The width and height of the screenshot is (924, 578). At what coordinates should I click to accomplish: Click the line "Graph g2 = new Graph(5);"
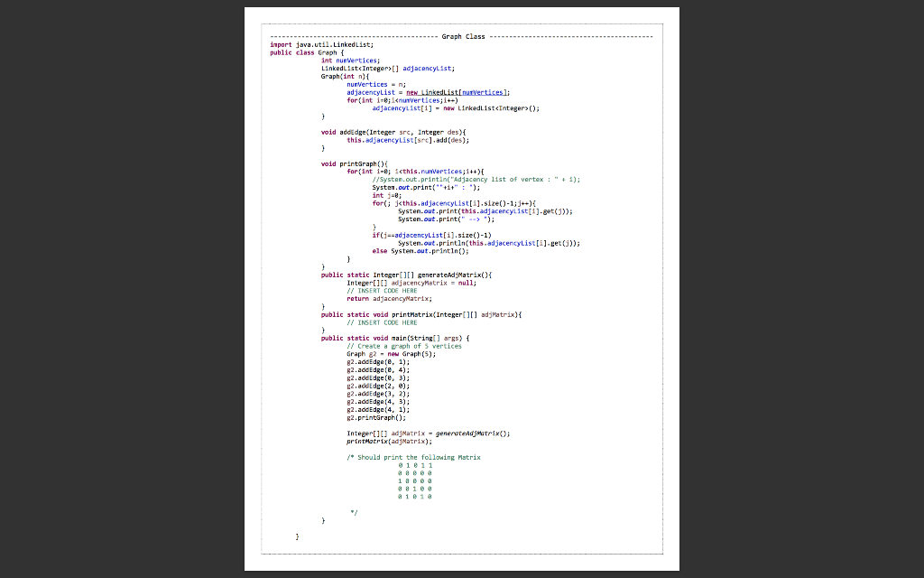(392, 354)
